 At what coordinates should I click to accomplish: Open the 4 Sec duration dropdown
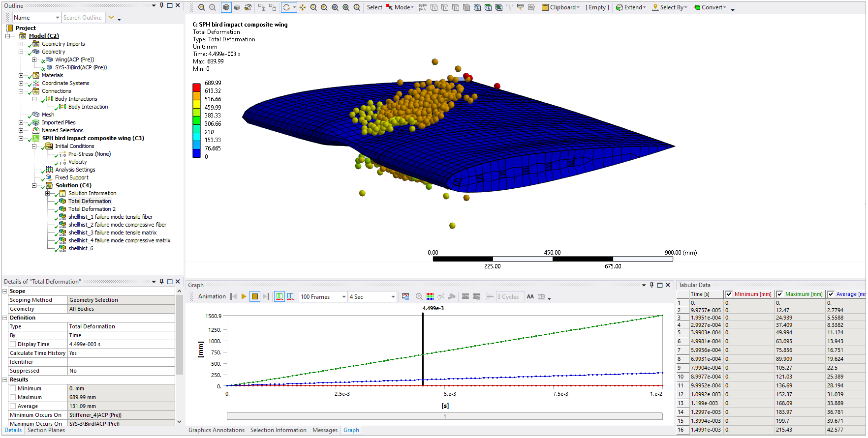coord(393,296)
